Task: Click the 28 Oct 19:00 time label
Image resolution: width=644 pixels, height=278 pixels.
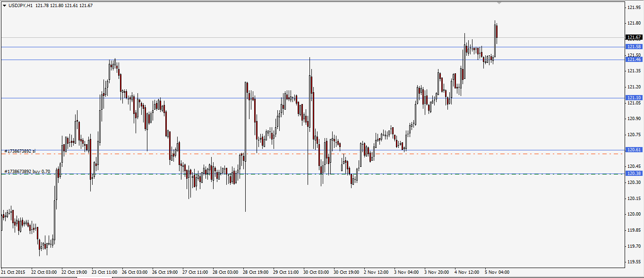Action: tap(256, 272)
